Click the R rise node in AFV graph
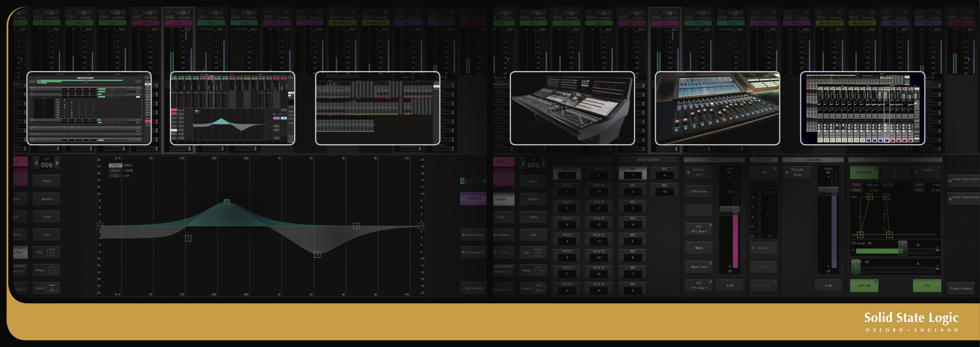 [869, 197]
